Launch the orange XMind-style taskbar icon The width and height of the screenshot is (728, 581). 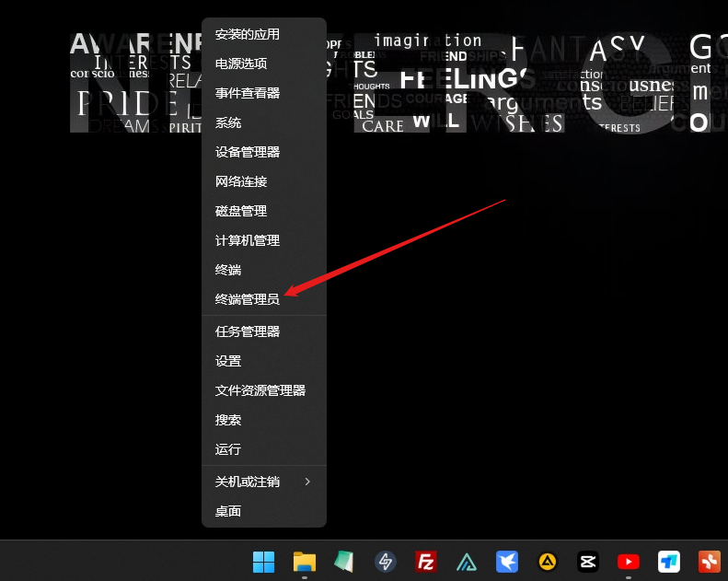(709, 561)
